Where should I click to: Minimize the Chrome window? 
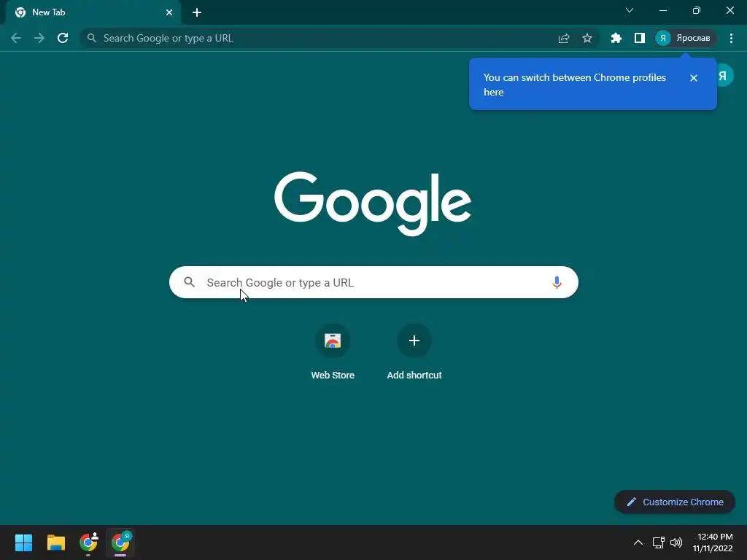tap(662, 10)
